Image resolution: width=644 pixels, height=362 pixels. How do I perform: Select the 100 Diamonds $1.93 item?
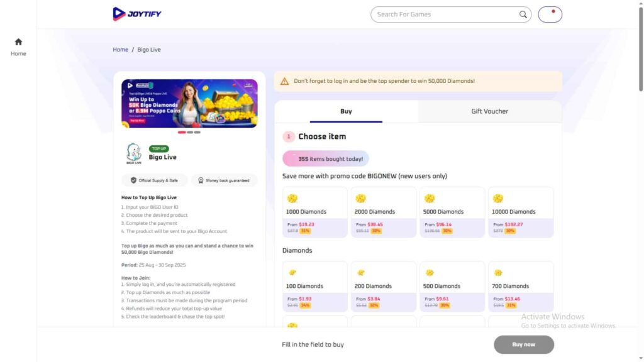(x=315, y=287)
